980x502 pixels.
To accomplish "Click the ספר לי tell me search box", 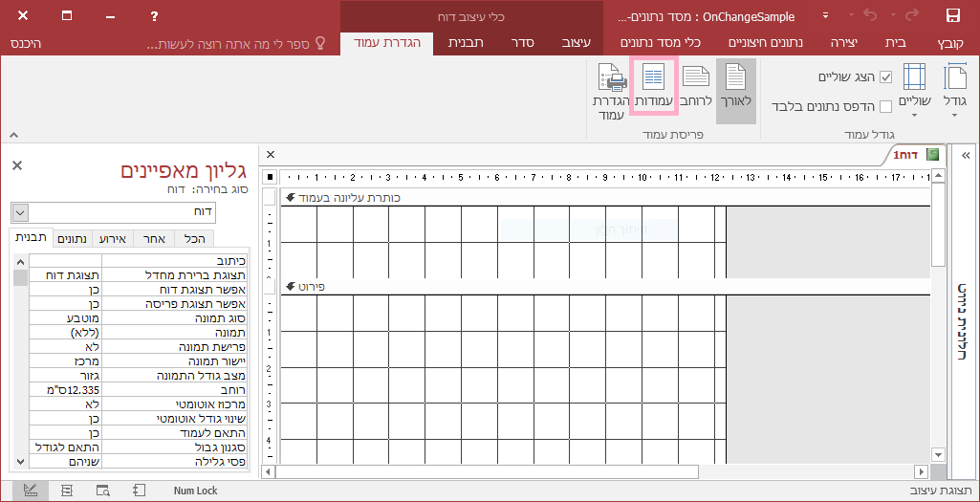I will click(x=236, y=44).
